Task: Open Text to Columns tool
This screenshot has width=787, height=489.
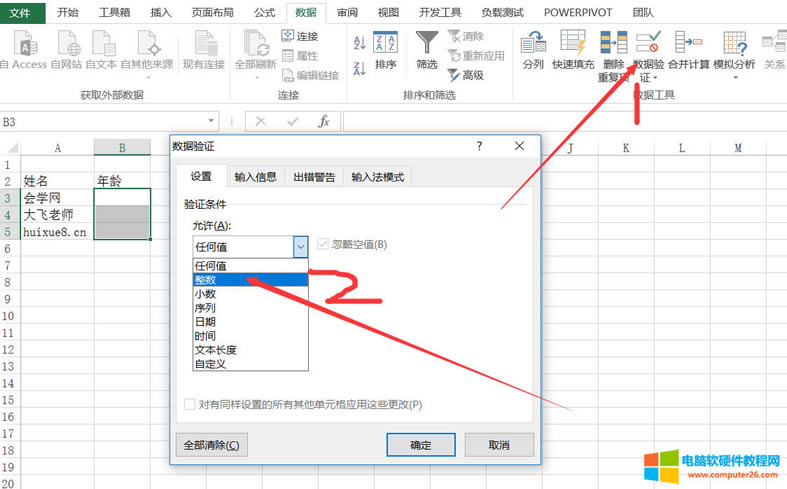Action: pos(533,43)
